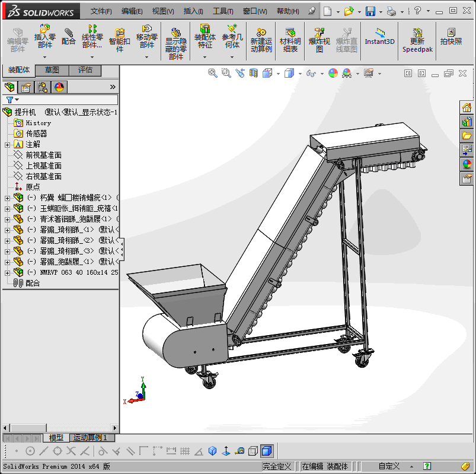Open Bill of Materials (材料明细表)
Image resolution: width=476 pixels, height=474 pixels.
click(290, 40)
